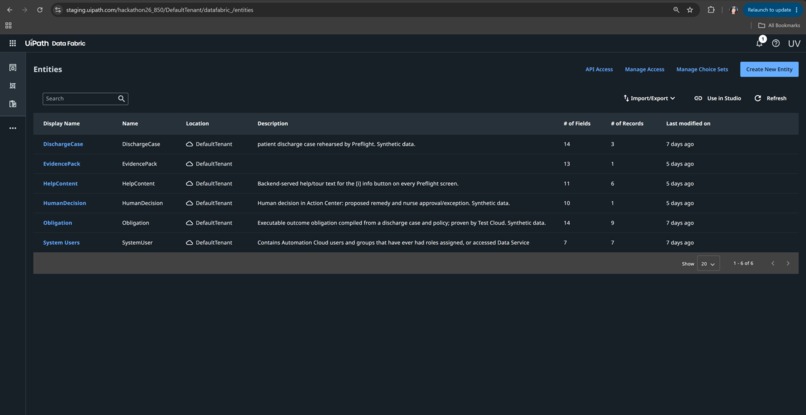This screenshot has width=806, height=415.
Task: Click Create New Entity button
Action: click(x=769, y=69)
